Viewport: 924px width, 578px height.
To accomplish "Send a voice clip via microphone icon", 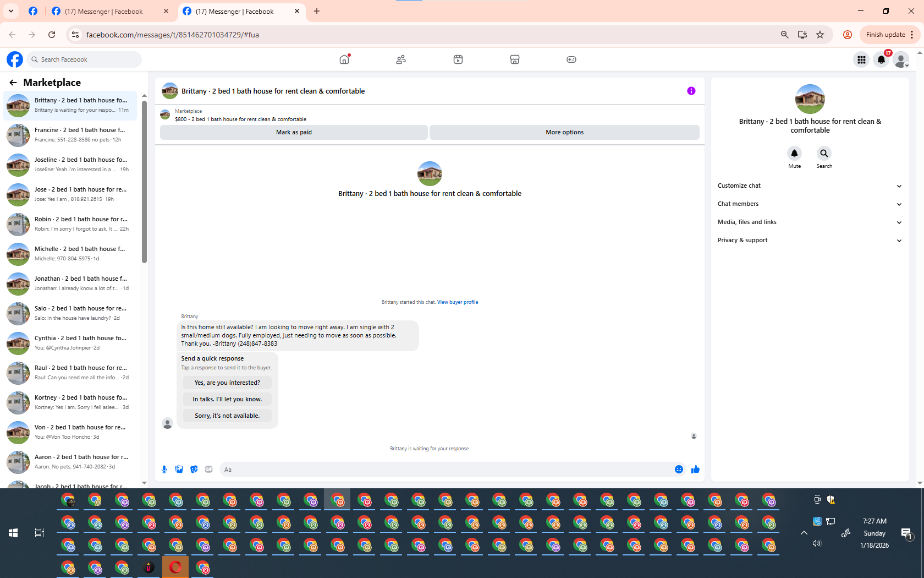I will (164, 470).
